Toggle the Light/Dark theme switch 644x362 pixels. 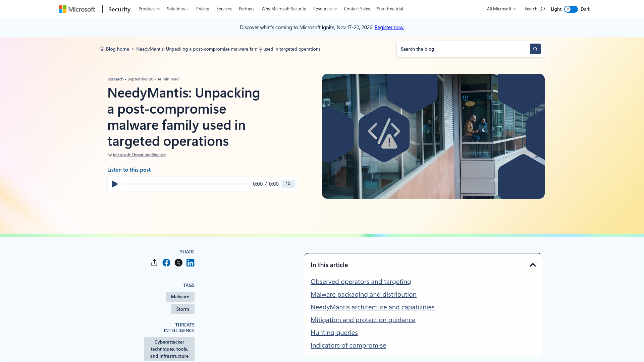click(x=571, y=9)
